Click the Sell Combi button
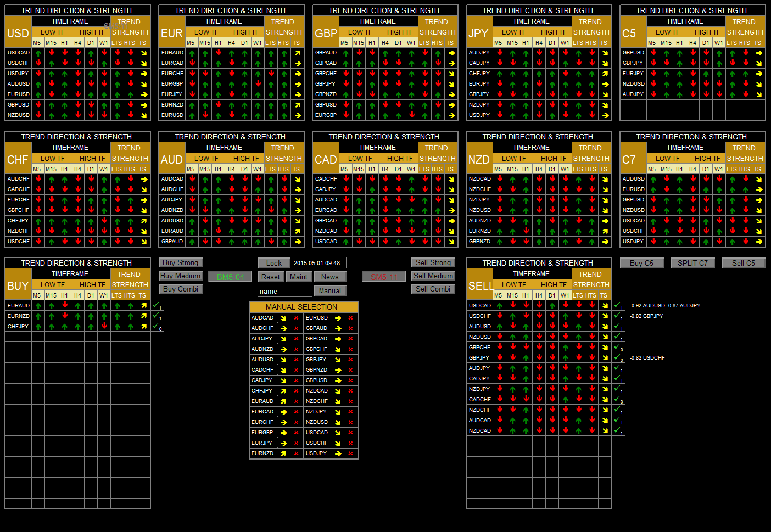Viewport: 771px width, 532px height. coord(433,289)
